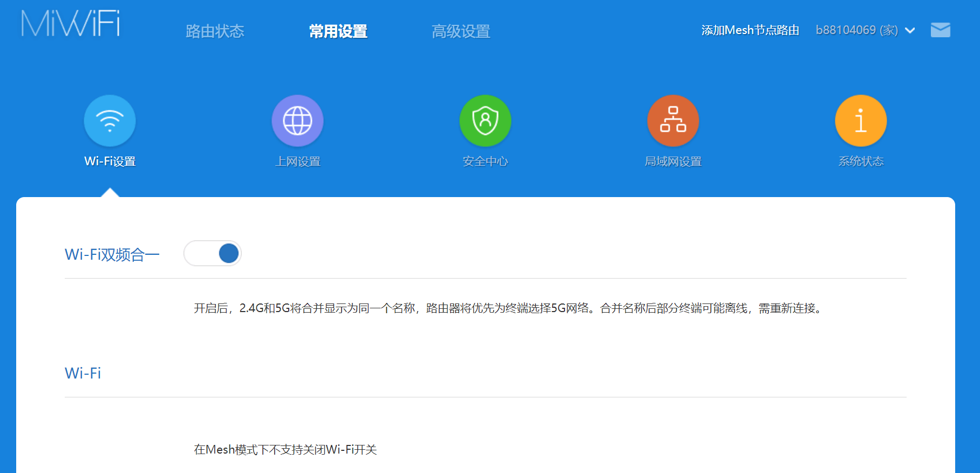Click the MiWiFi logo
980x473 pixels.
(x=71, y=24)
